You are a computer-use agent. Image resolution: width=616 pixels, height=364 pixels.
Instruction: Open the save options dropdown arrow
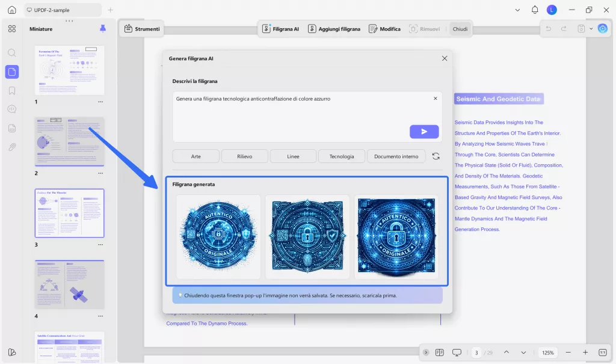(591, 29)
